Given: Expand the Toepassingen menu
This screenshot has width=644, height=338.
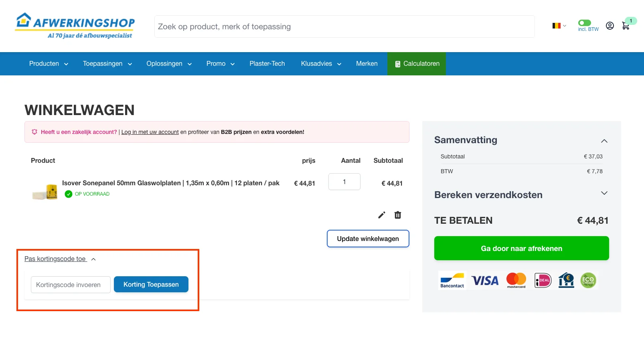Looking at the screenshot, I should point(107,64).
